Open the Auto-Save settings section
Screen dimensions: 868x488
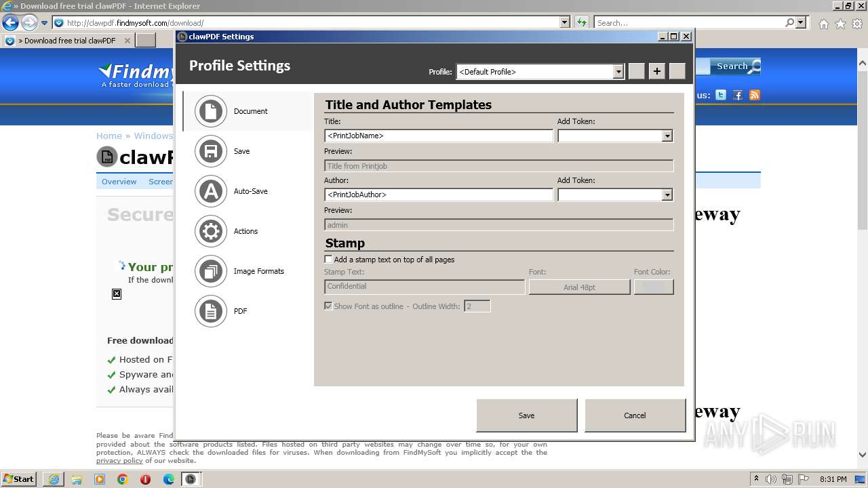point(248,191)
